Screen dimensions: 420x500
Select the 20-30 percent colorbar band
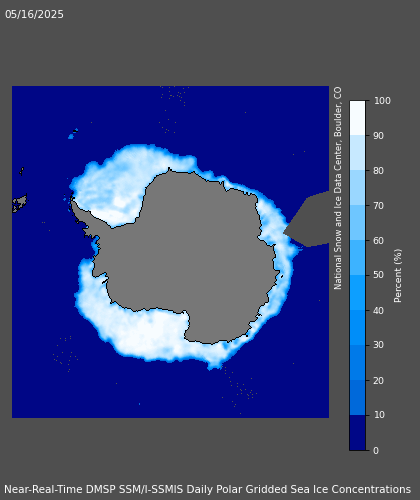[x=357, y=363]
